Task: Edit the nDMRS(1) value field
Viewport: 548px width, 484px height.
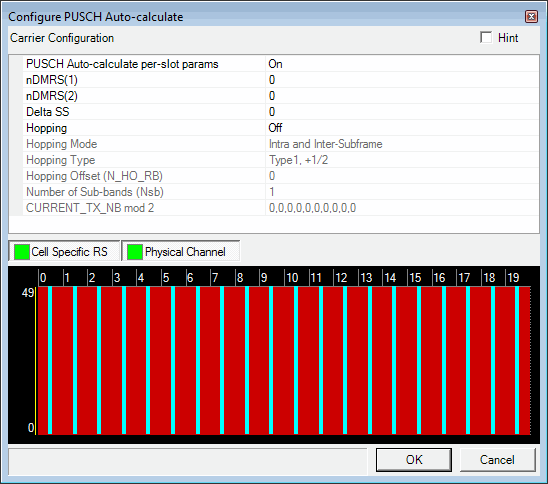Action: (402, 80)
